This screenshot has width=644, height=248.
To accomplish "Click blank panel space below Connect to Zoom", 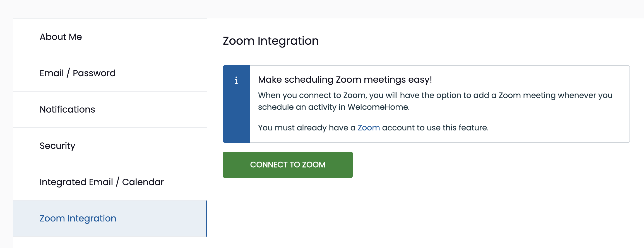I will tap(419, 212).
